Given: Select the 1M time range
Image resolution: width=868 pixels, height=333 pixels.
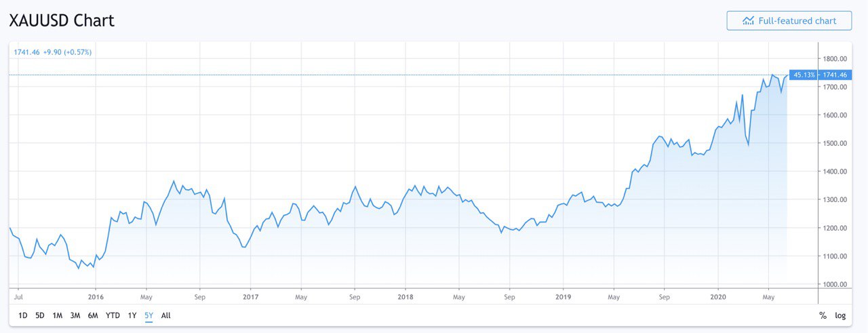Looking at the screenshot, I should (58, 315).
